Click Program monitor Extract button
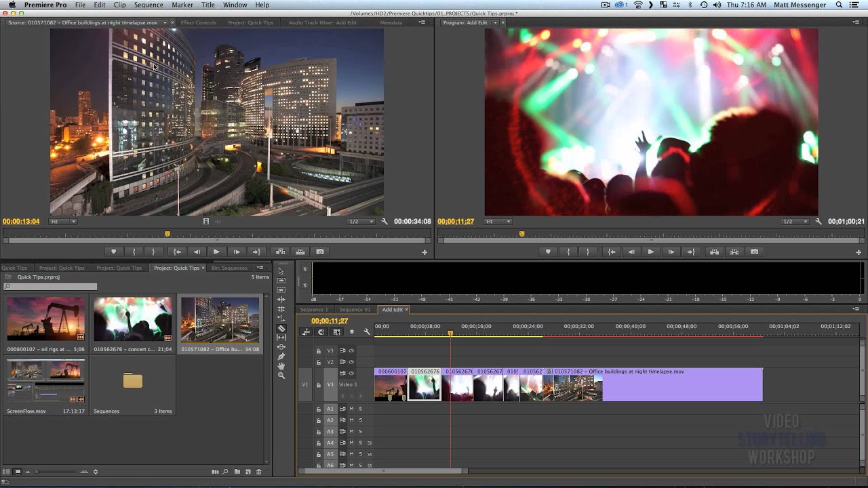The image size is (868, 488). click(x=734, y=251)
